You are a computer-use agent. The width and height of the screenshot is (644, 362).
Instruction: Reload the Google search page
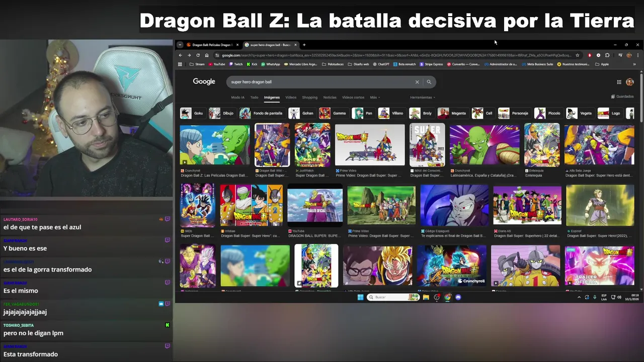pyautogui.click(x=198, y=55)
